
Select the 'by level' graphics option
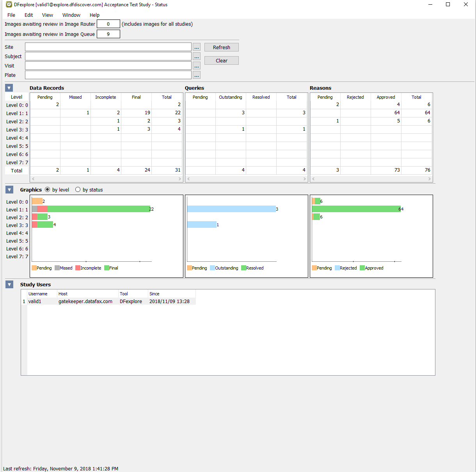48,190
